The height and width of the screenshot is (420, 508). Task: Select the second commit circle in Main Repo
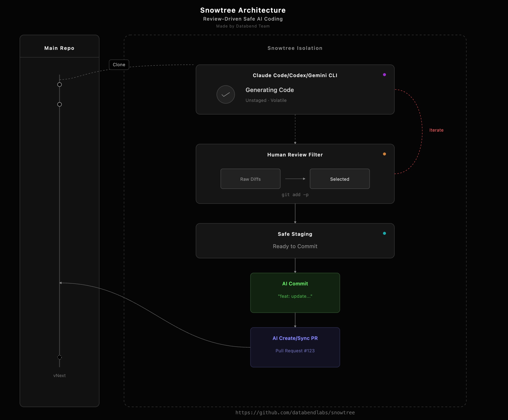(60, 104)
